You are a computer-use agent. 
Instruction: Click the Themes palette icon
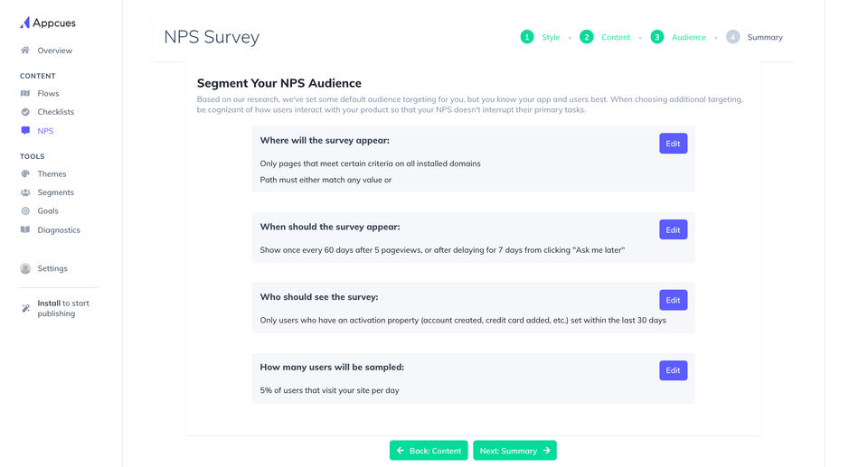pos(25,173)
